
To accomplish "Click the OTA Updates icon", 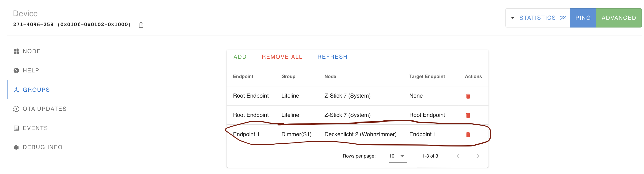I will coord(16,109).
